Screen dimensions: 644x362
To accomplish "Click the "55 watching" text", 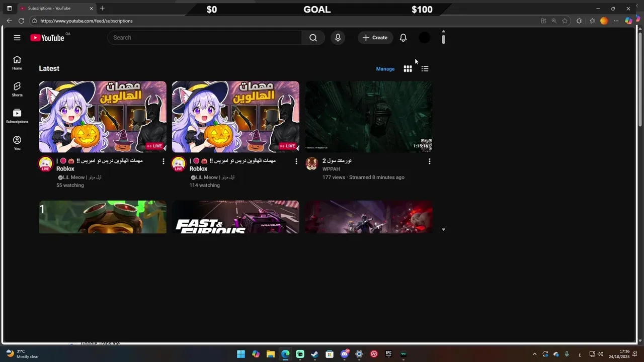I will (70, 186).
